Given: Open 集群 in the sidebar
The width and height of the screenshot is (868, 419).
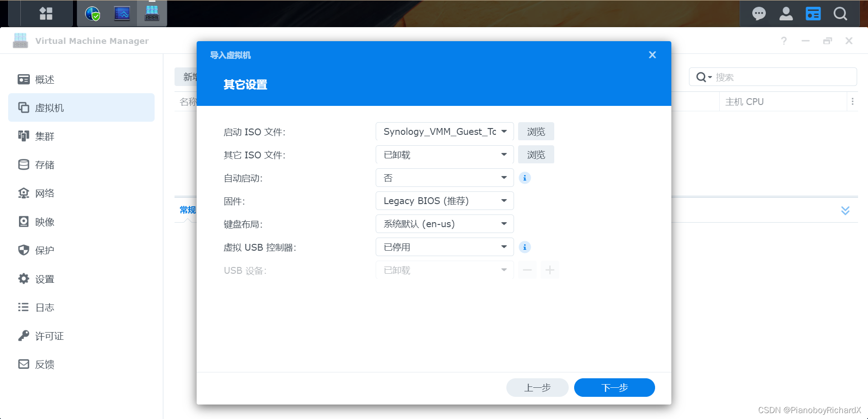Looking at the screenshot, I should click(81, 136).
